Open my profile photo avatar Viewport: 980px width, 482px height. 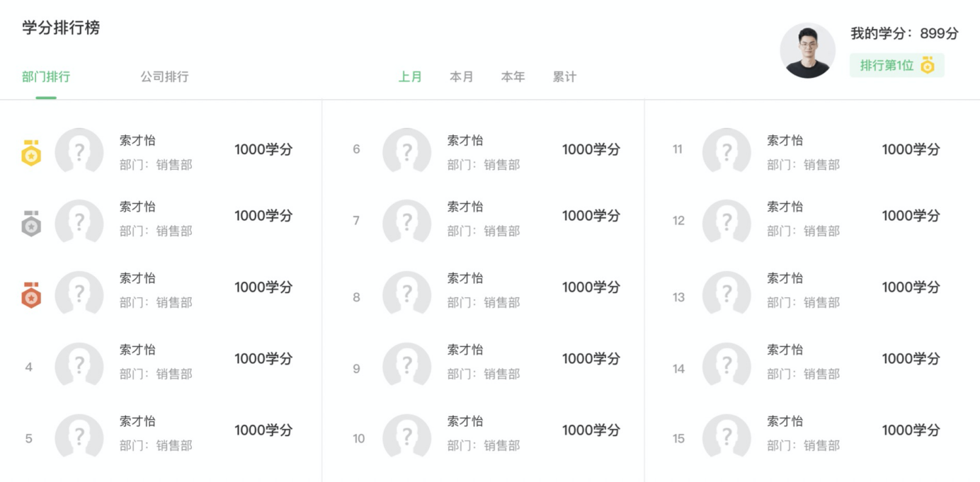tap(808, 50)
